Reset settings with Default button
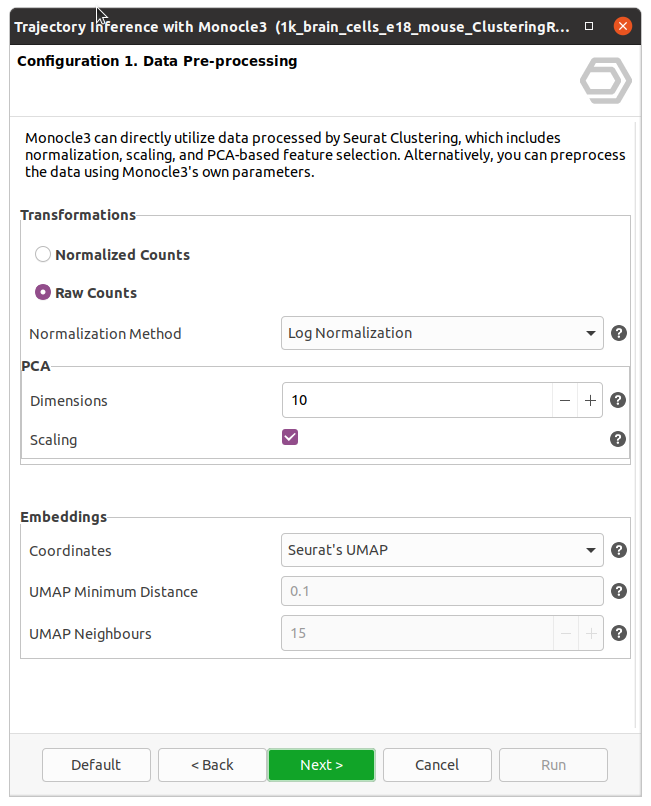The width and height of the screenshot is (651, 806). point(96,765)
